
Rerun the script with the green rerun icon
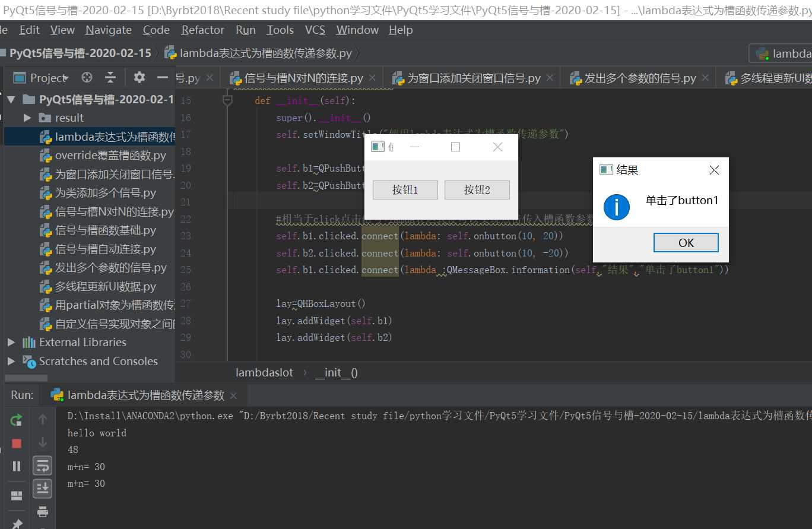coord(17,420)
